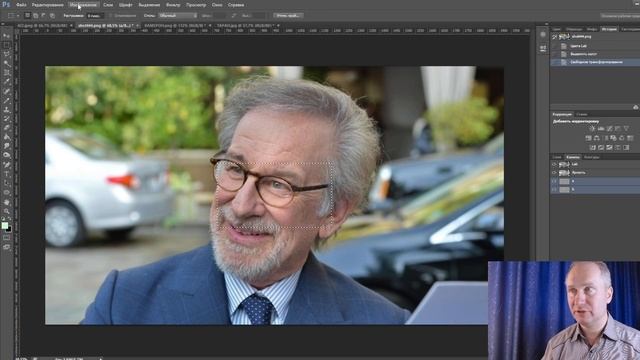The width and height of the screenshot is (640, 360).
Task: Show the b channel with its eye box
Action: pos(554,189)
